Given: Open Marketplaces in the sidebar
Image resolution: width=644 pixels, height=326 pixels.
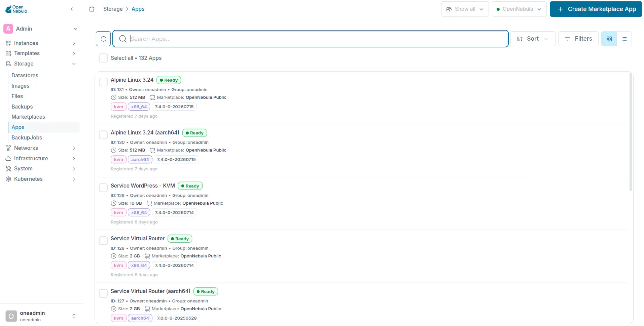Looking at the screenshot, I should (x=28, y=117).
